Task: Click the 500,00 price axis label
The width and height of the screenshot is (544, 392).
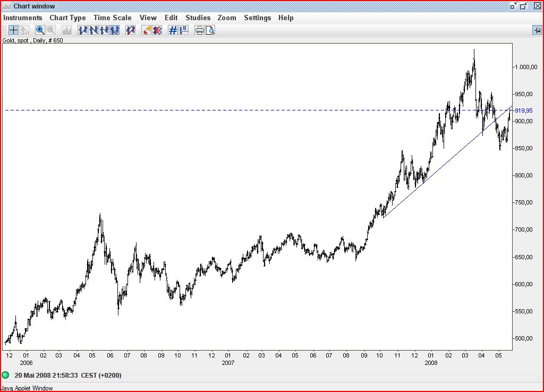Action: 523,338
